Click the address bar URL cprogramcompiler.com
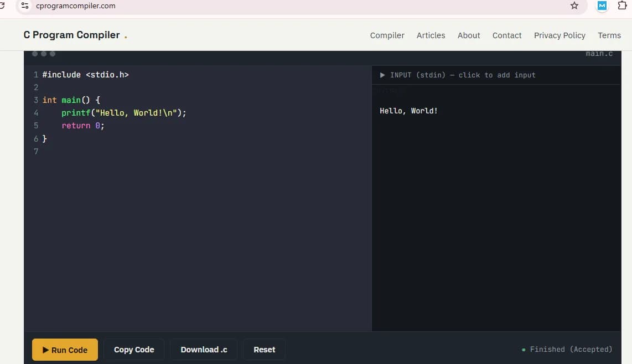This screenshot has width=632, height=364. point(75,6)
